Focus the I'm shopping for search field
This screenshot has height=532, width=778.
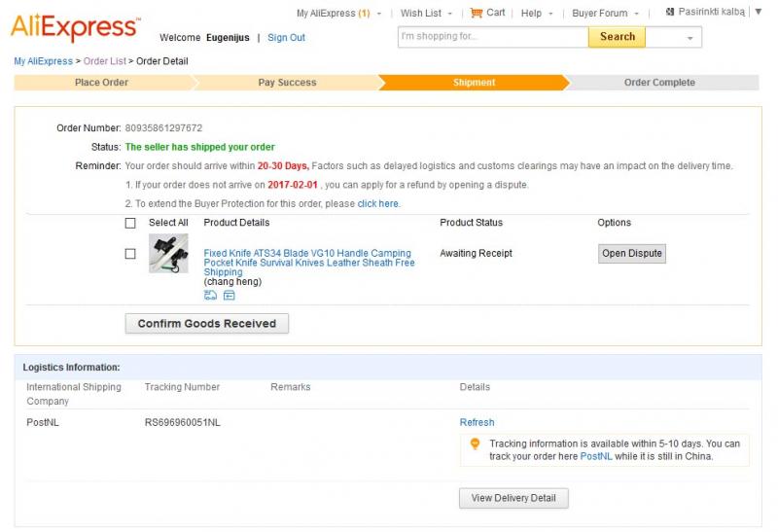click(493, 37)
